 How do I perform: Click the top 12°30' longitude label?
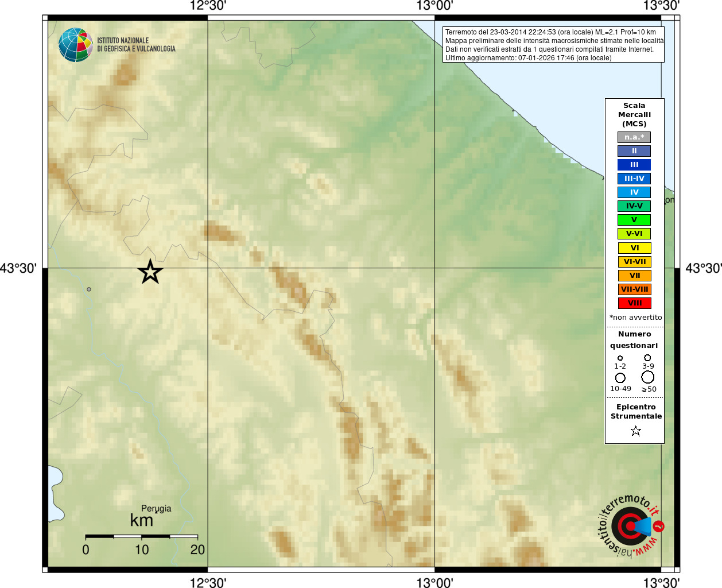click(208, 6)
